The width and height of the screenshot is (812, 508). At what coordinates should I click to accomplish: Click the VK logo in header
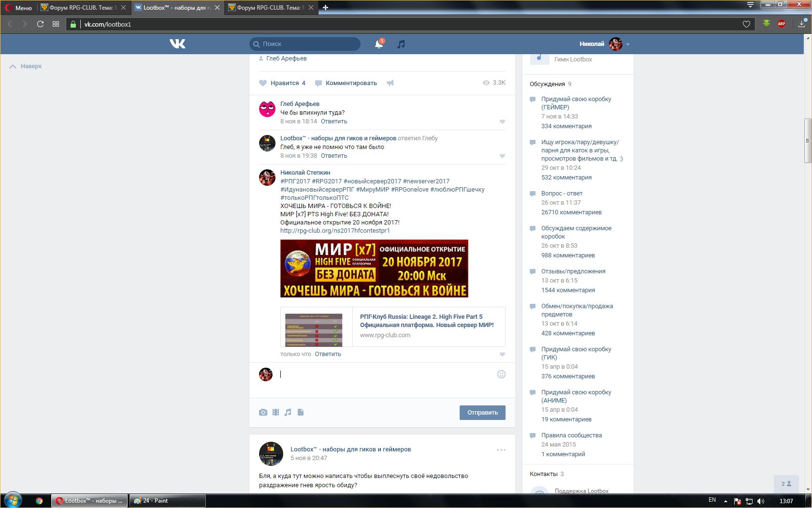click(x=177, y=44)
